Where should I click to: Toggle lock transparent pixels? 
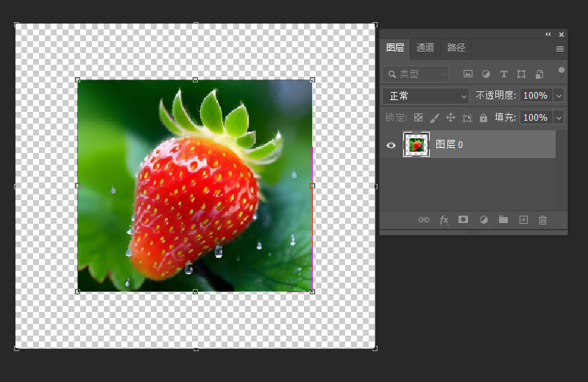click(418, 118)
